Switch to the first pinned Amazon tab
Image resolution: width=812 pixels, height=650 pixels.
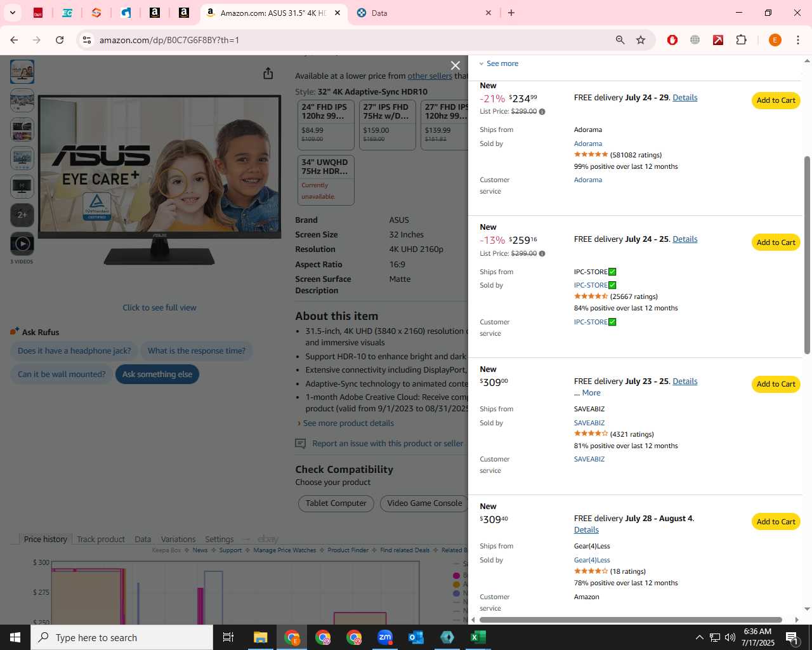click(155, 13)
